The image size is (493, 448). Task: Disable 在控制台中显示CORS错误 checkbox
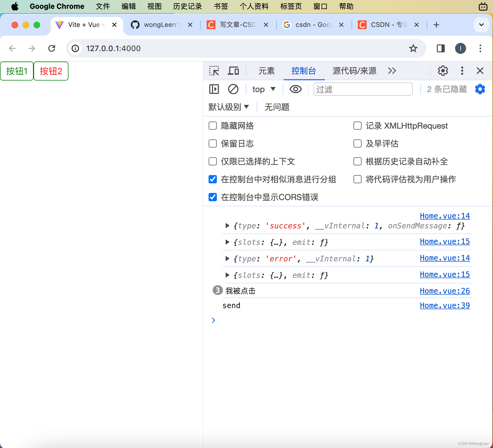(x=213, y=197)
